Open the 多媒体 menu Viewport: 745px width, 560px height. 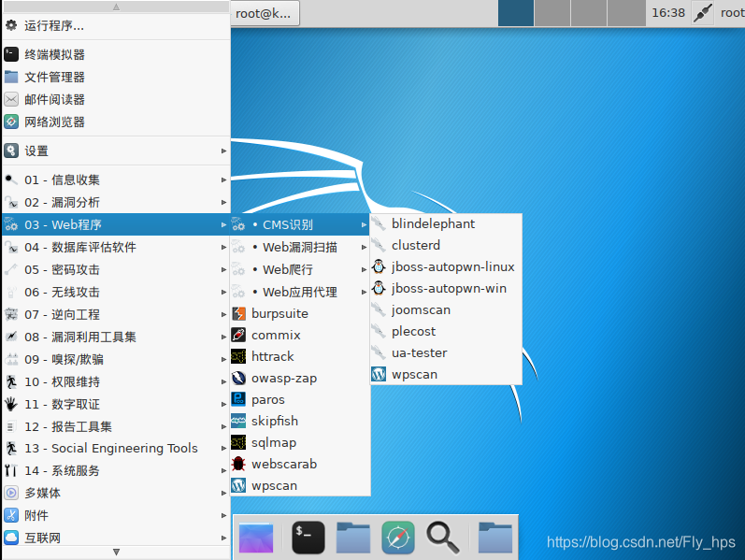[116, 493]
